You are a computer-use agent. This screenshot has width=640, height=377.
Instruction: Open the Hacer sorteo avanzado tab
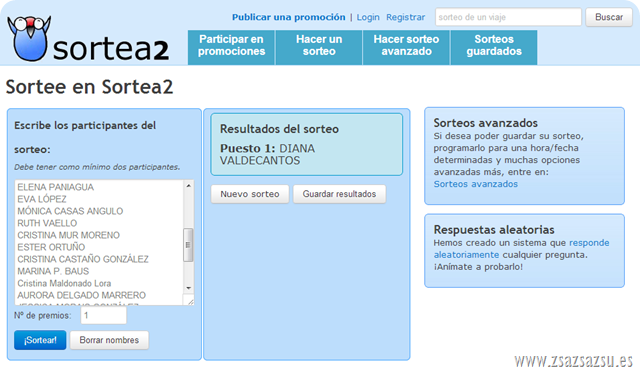406,47
